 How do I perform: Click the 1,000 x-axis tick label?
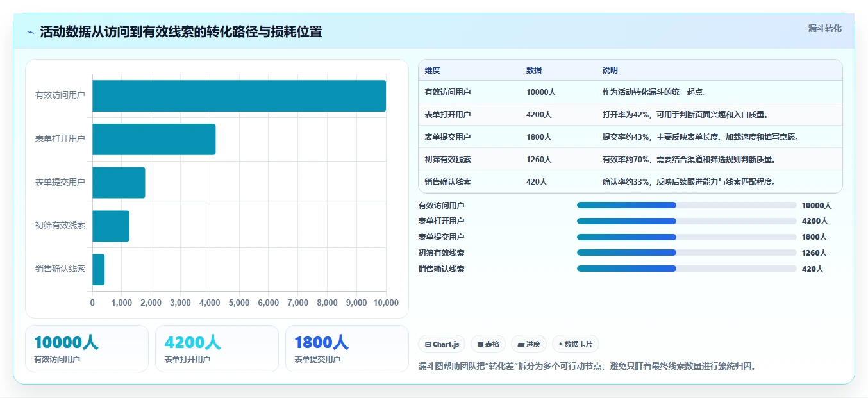(x=122, y=303)
